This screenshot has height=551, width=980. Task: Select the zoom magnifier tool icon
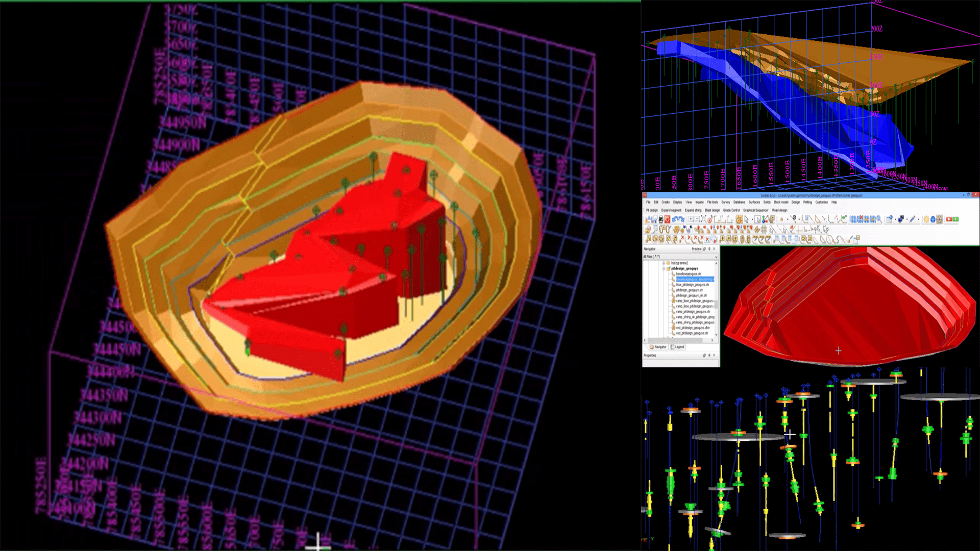click(704, 219)
